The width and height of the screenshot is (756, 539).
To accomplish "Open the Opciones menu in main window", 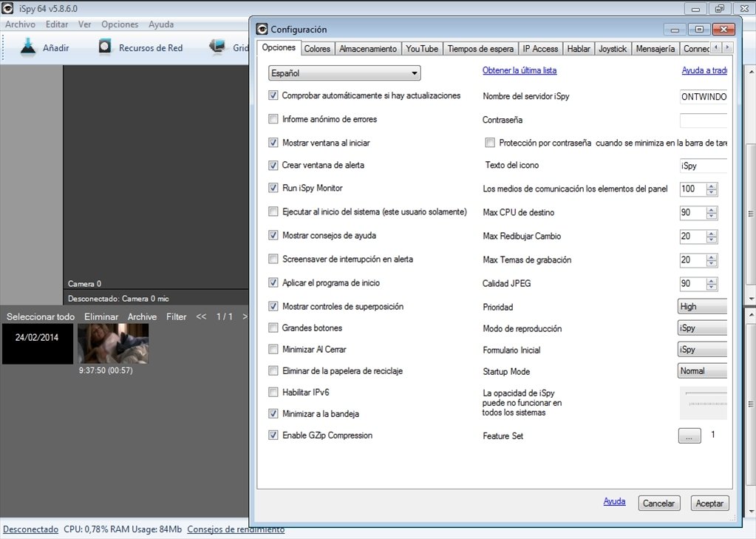I will coord(120,24).
